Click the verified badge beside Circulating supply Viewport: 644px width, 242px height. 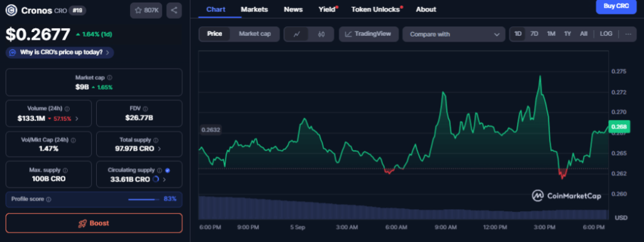tap(167, 170)
